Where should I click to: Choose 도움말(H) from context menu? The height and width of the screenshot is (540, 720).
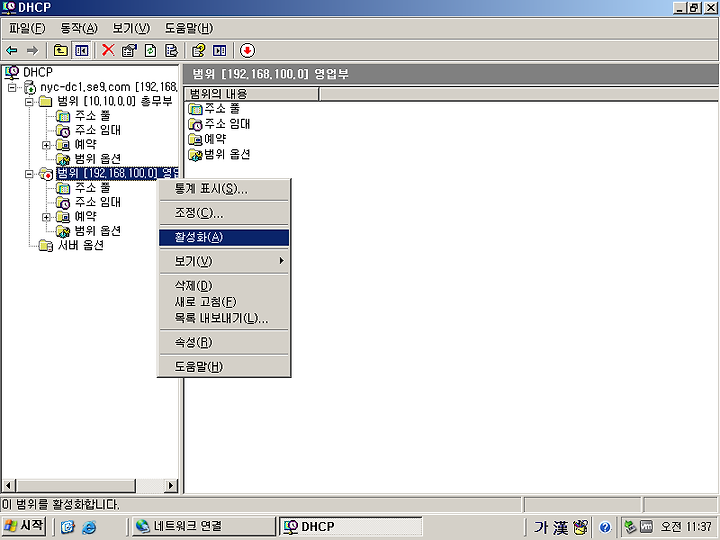coord(224,366)
